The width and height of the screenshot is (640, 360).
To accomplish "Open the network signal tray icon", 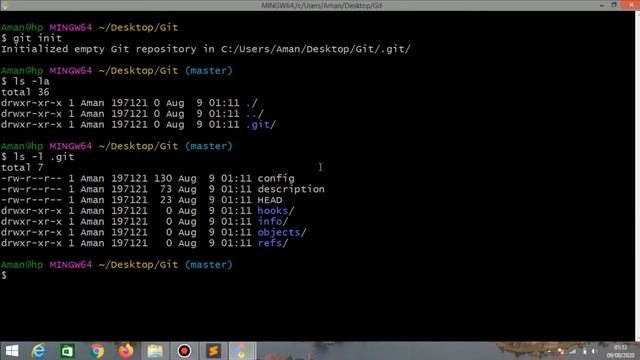I will pos(572,351).
